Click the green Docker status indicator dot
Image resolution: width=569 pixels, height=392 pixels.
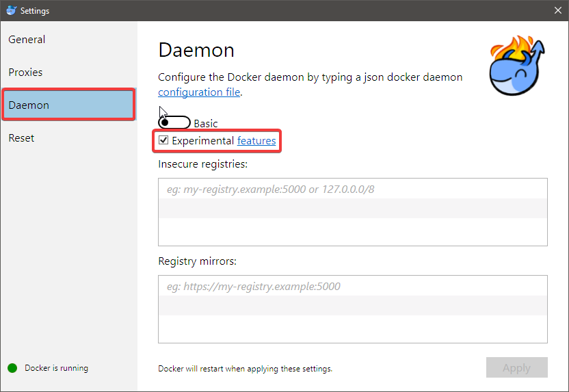click(12, 368)
